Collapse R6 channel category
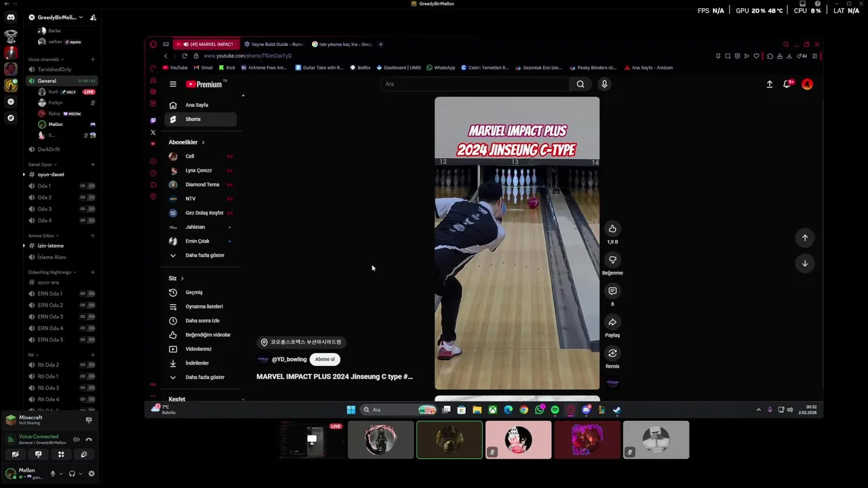868x488 pixels. (33, 355)
